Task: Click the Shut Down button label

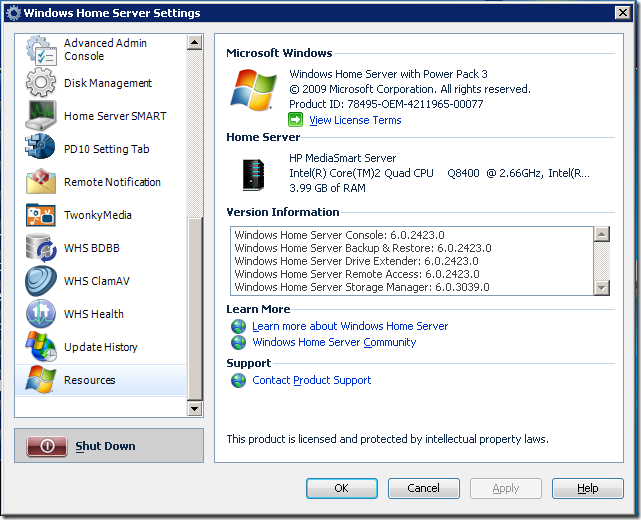Action: click(105, 446)
